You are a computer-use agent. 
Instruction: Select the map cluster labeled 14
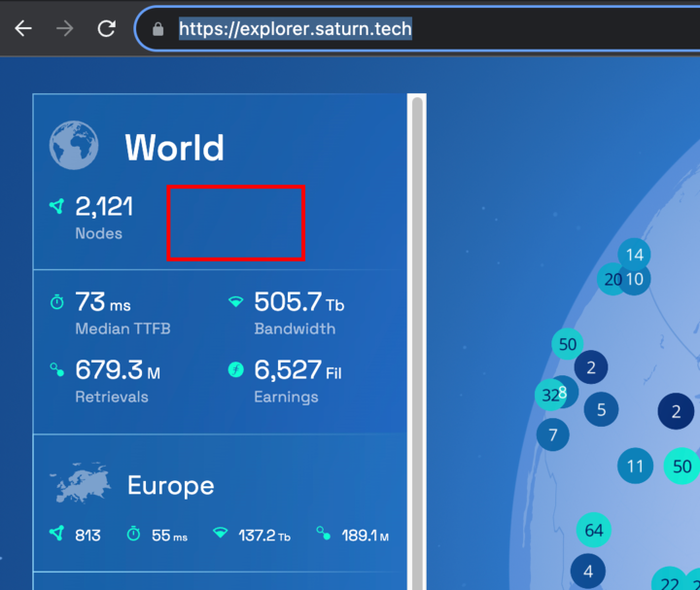click(x=634, y=256)
